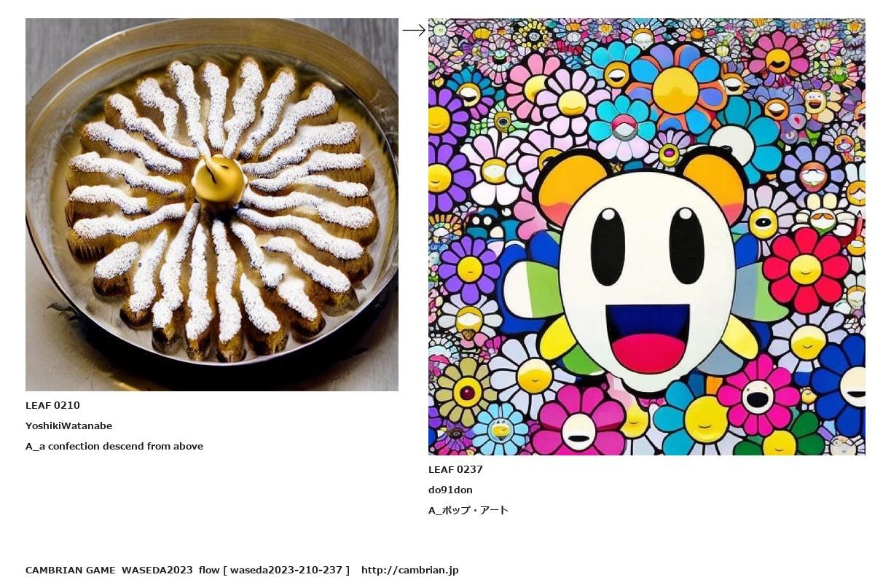
Task: Open the confection image on the left
Action: pyautogui.click(x=212, y=205)
